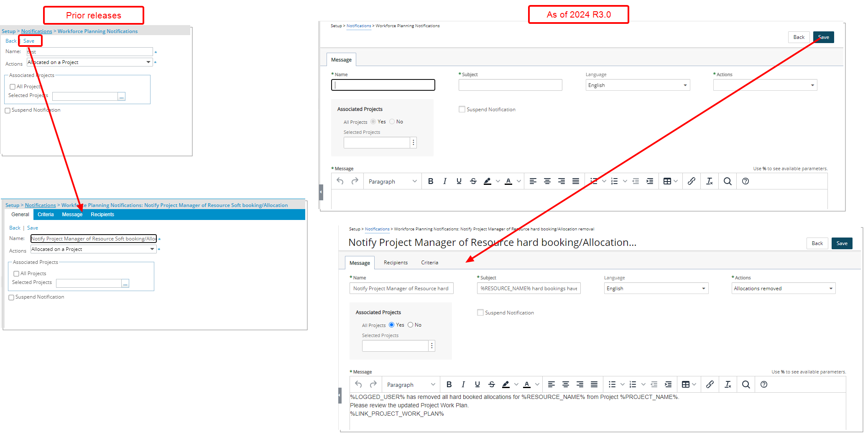The image size is (868, 437).
Task: Pick highlight color in the hard booking editor
Action: [506, 384]
